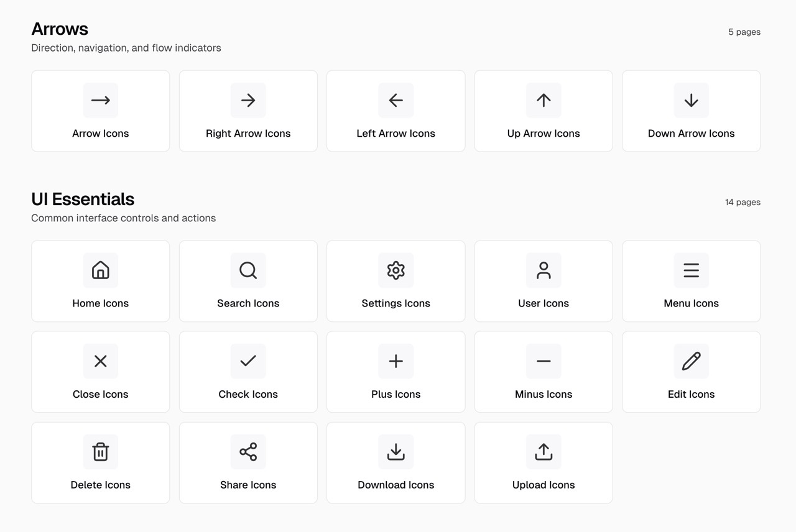Click the house icon in Home Icons card
The height and width of the screenshot is (532, 796).
tap(100, 270)
